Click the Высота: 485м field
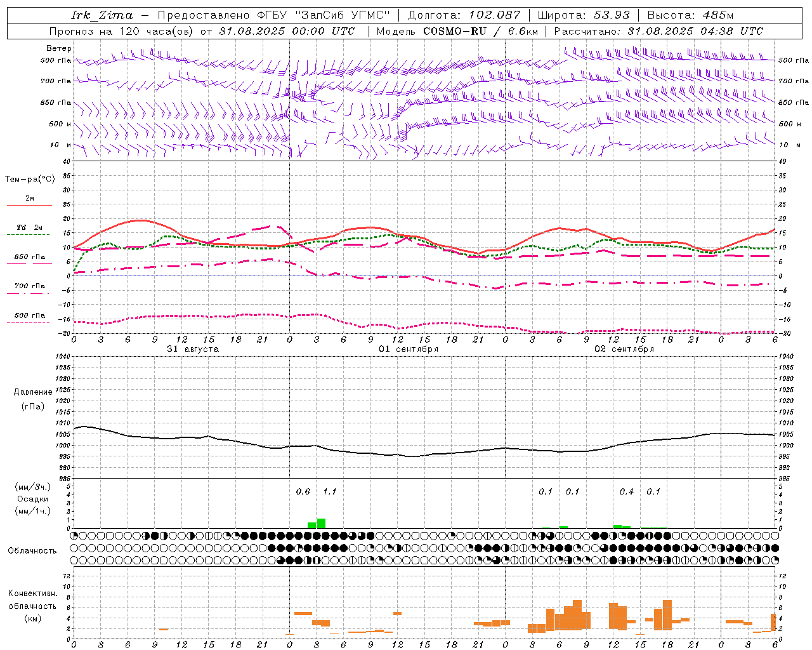The image size is (812, 650). pyautogui.click(x=690, y=15)
